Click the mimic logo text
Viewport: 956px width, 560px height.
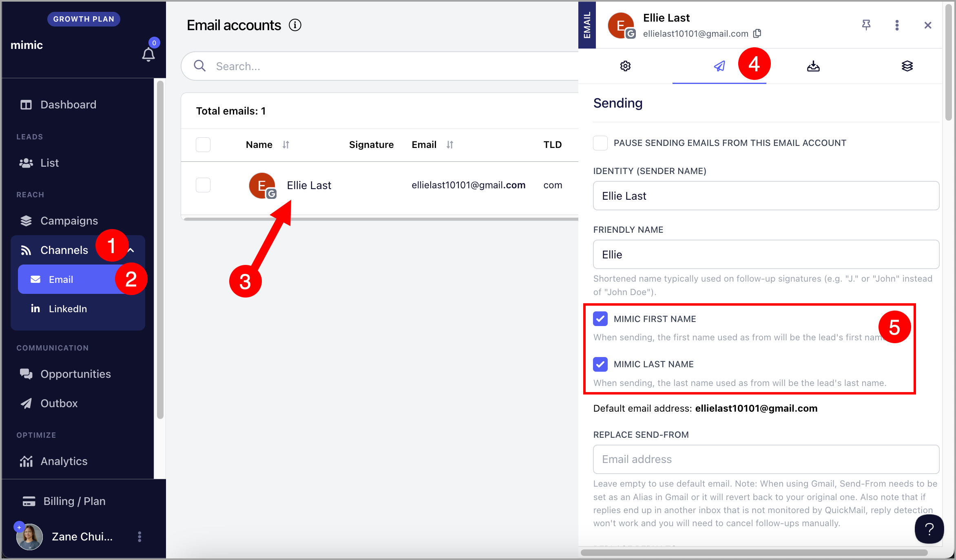(x=27, y=45)
